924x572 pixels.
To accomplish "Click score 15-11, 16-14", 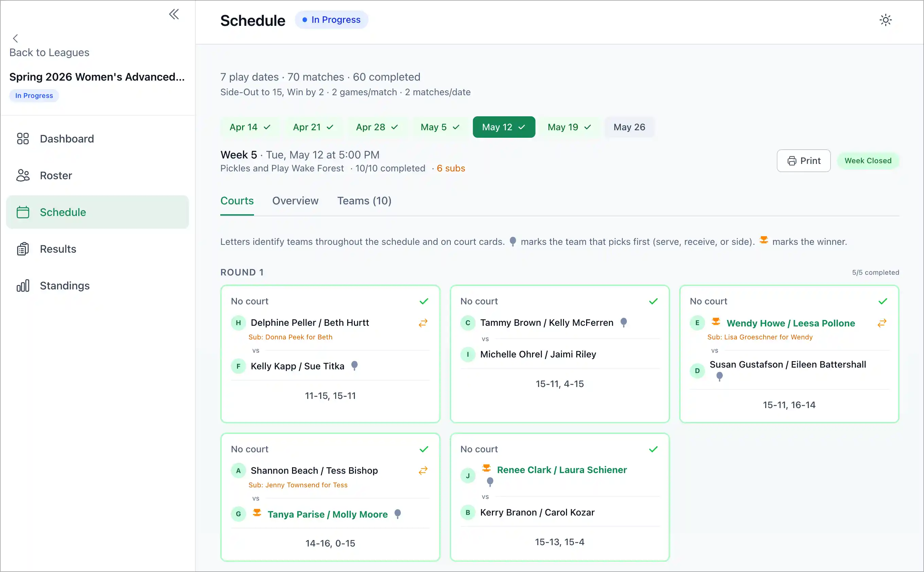I will (x=789, y=405).
